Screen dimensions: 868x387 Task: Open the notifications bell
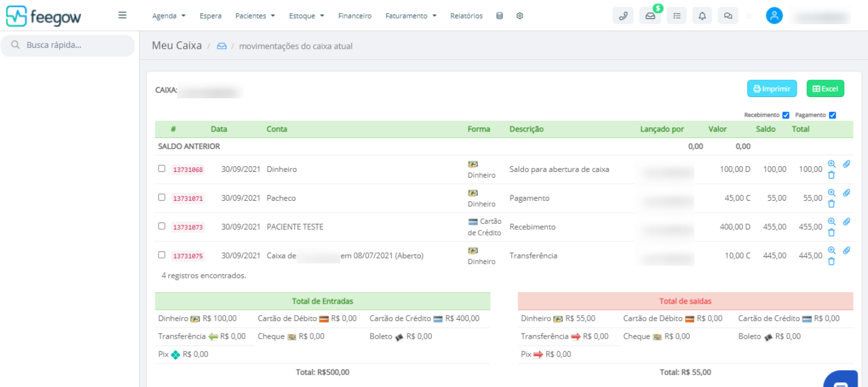[x=702, y=16]
